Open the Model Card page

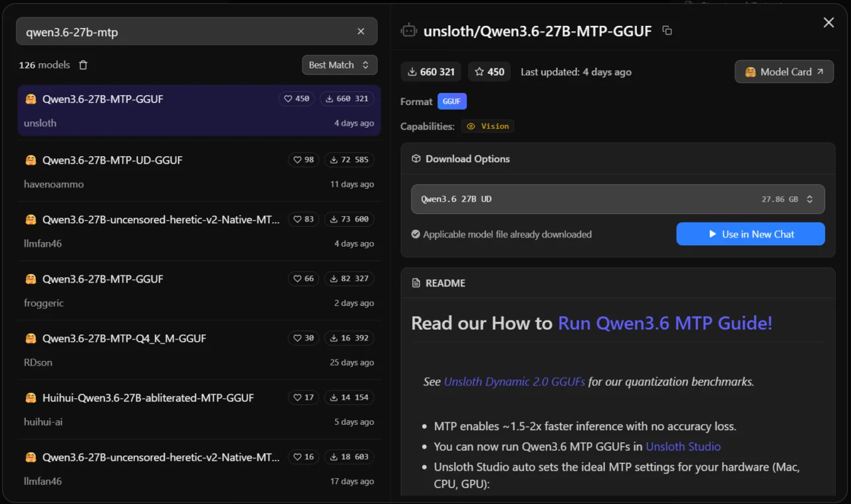[784, 72]
